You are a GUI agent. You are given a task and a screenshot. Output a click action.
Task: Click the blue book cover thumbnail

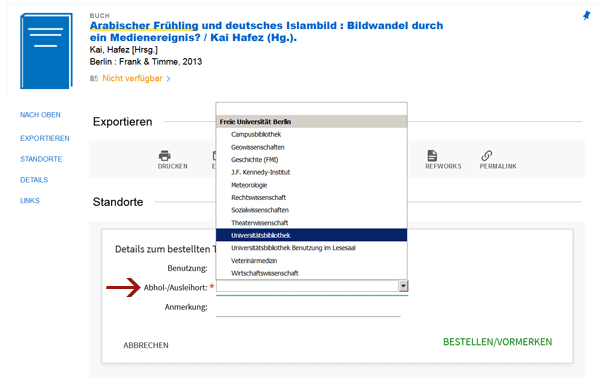(46, 51)
